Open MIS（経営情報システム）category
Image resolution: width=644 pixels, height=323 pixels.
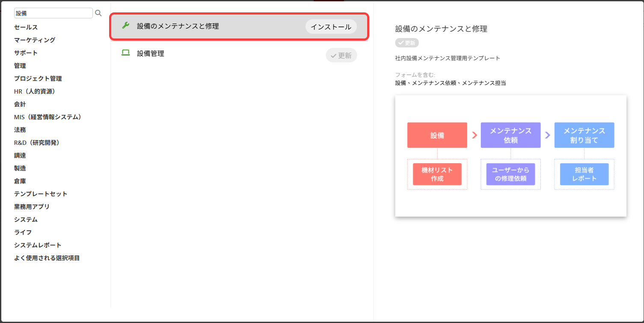pyautogui.click(x=47, y=117)
